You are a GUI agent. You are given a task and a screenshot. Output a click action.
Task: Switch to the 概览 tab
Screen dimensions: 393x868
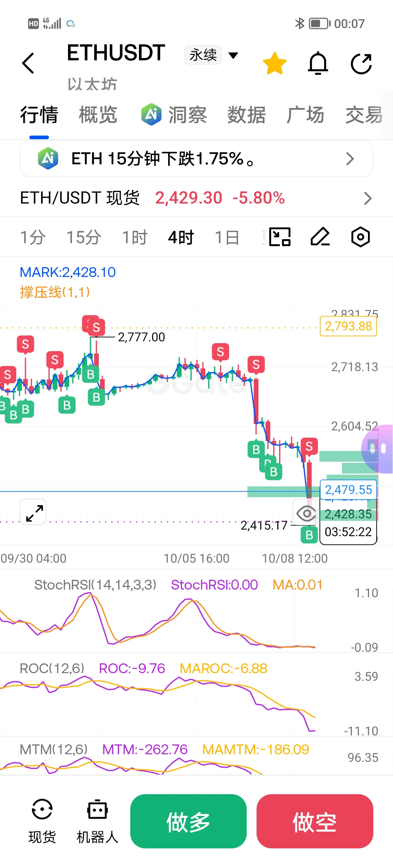[x=98, y=115]
